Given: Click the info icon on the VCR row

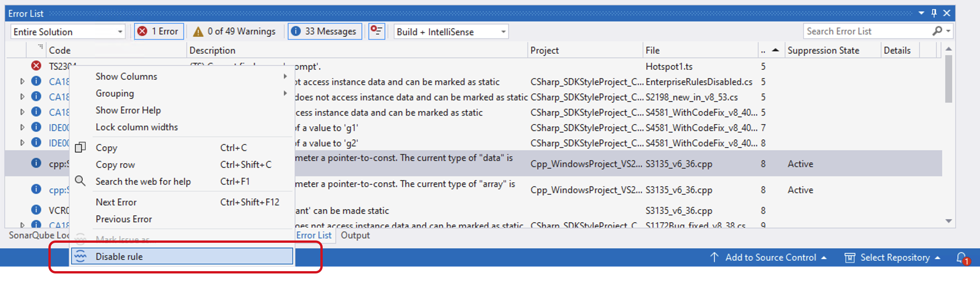Looking at the screenshot, I should tap(36, 210).
